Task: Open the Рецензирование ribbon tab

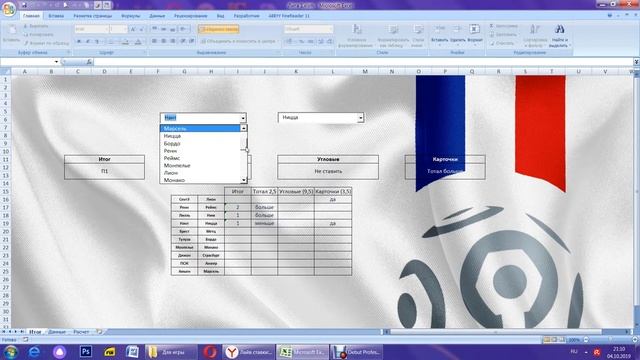Action: [x=191, y=16]
